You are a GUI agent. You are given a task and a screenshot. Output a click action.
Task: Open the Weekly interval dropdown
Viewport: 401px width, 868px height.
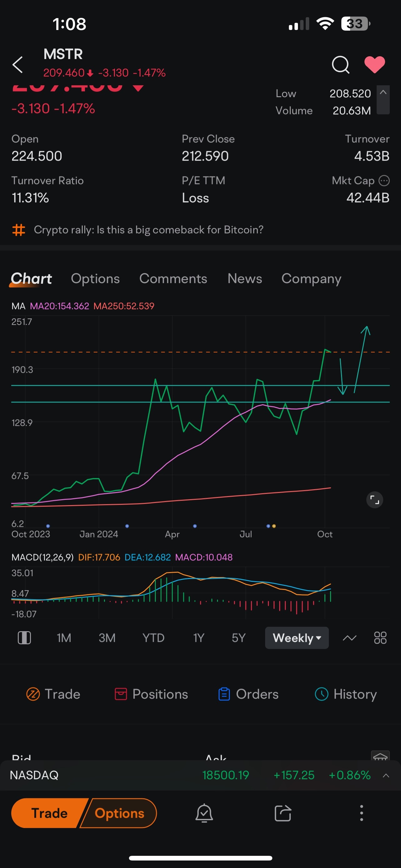(297, 638)
